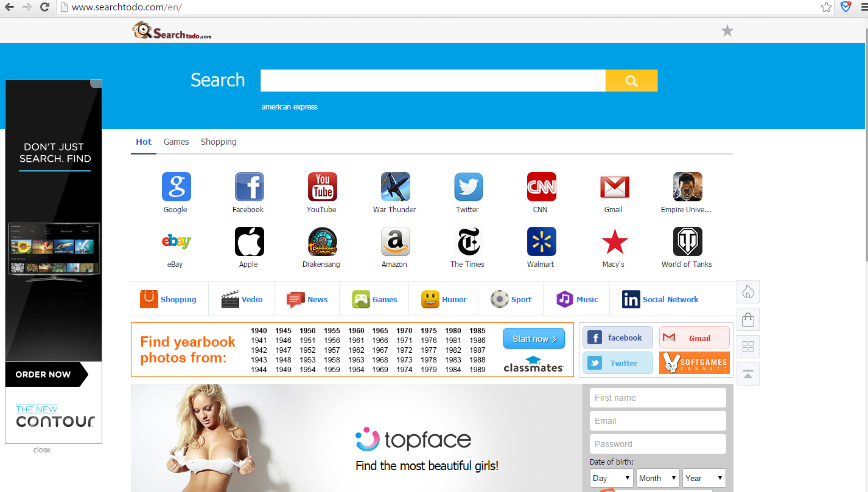Open the Music category
Screen dimensions: 868x492
click(578, 299)
